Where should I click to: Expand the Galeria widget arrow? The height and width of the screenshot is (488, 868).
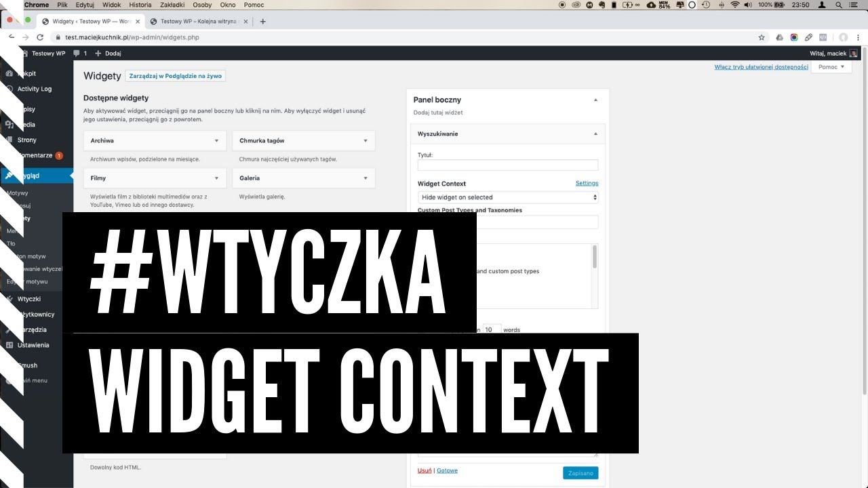point(365,178)
